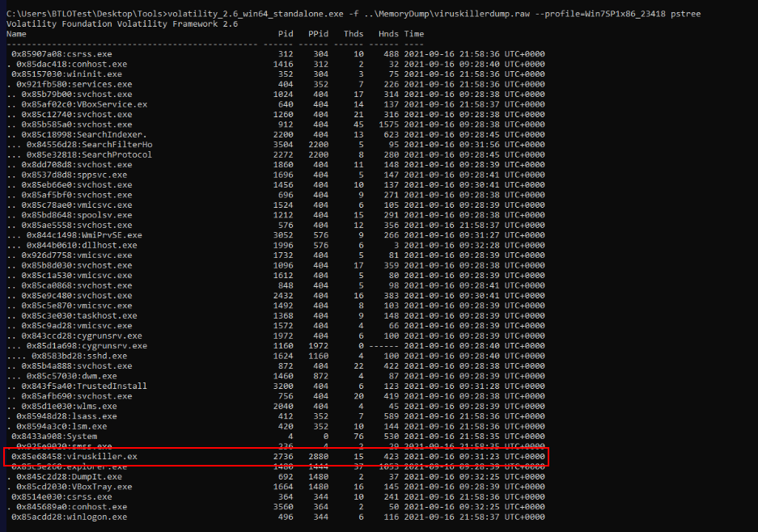Select the lsass.exe process entry
758x532 pixels.
pos(66,416)
